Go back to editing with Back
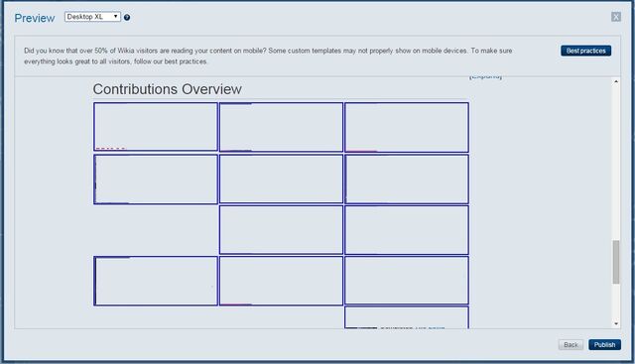Image resolution: width=635 pixels, height=364 pixels. pyautogui.click(x=571, y=344)
